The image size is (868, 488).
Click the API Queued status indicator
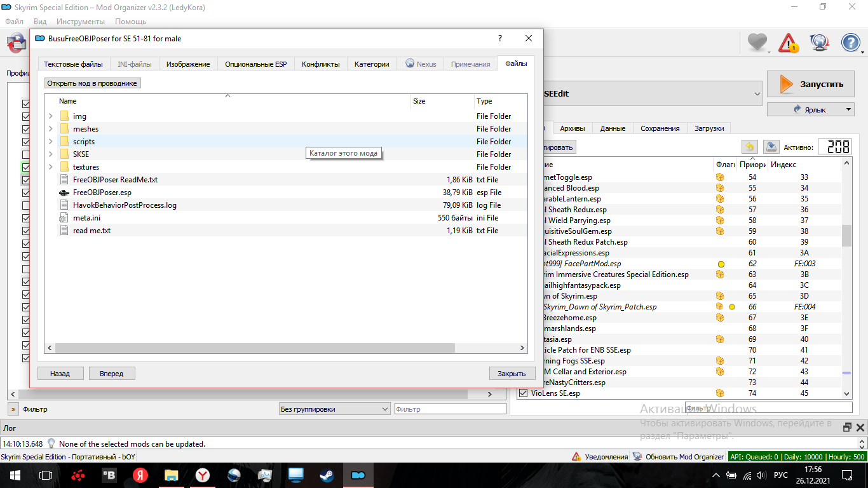(797, 457)
